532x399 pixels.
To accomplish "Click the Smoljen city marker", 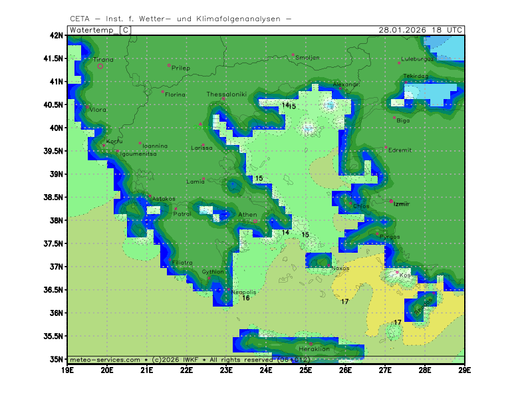I will pyautogui.click(x=293, y=55).
